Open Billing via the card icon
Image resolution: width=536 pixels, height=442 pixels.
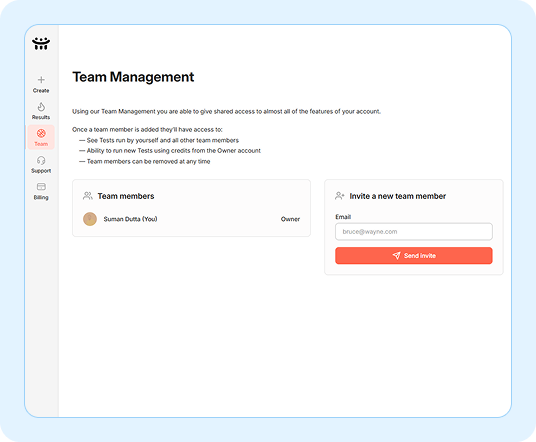(41, 187)
